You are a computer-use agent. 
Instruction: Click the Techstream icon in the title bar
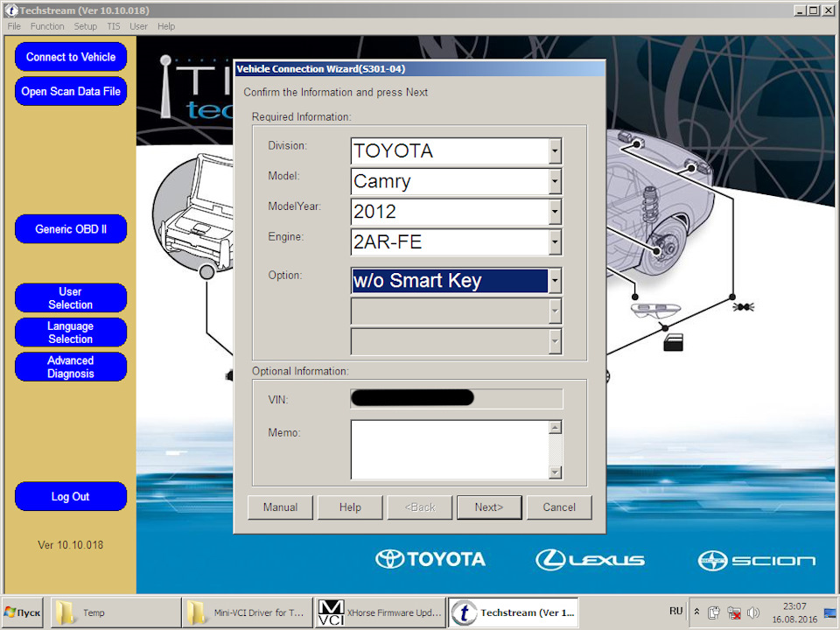11,10
